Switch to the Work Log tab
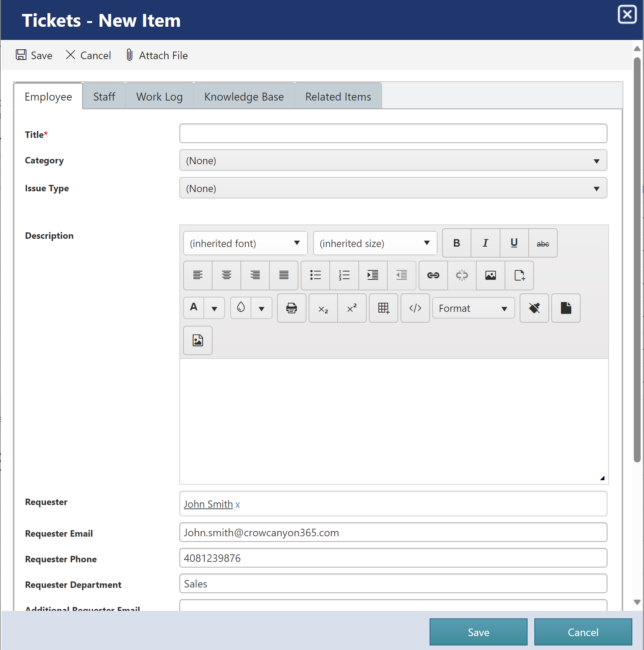Screen dimensions: 644x650 pyautogui.click(x=159, y=97)
